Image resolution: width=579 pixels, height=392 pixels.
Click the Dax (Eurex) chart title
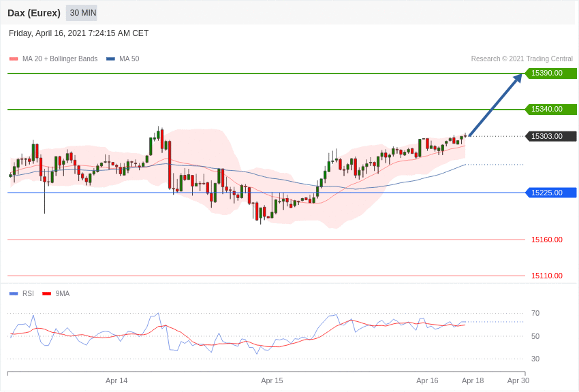click(x=34, y=13)
